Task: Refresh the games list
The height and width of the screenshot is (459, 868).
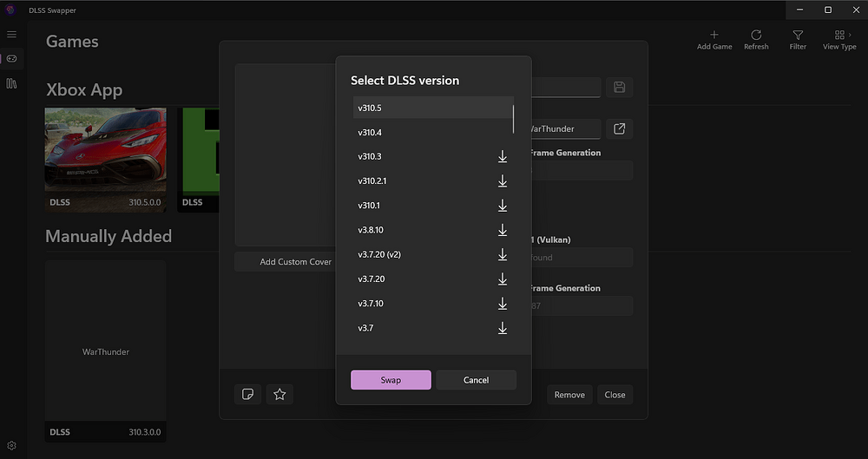Action: tap(756, 39)
